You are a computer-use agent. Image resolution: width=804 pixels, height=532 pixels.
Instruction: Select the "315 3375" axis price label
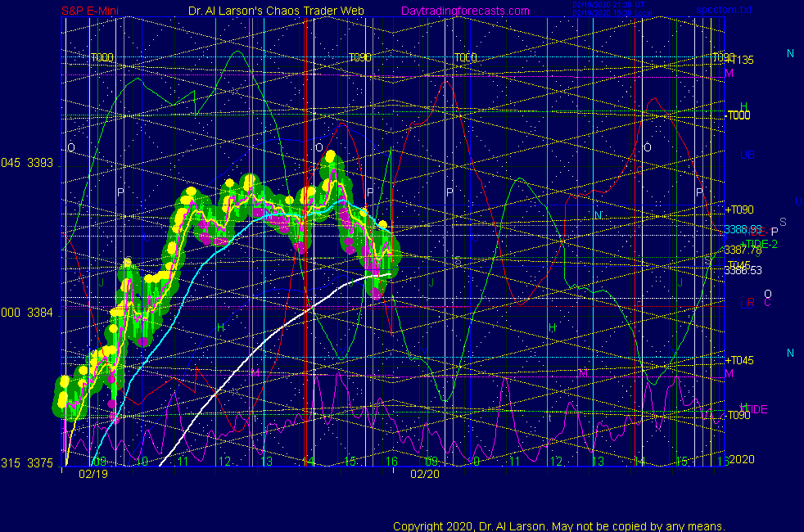tap(27, 463)
